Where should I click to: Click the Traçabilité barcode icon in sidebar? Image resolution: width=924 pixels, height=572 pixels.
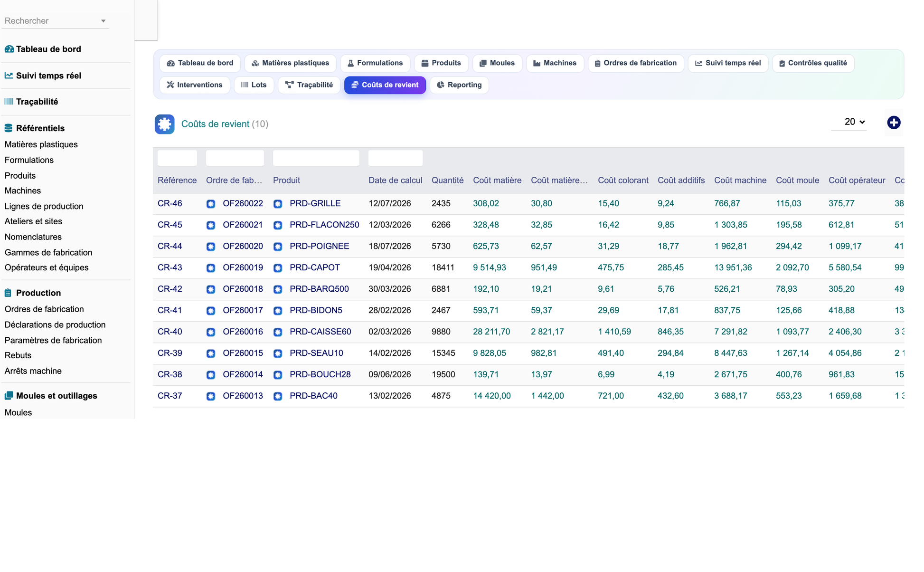[9, 102]
